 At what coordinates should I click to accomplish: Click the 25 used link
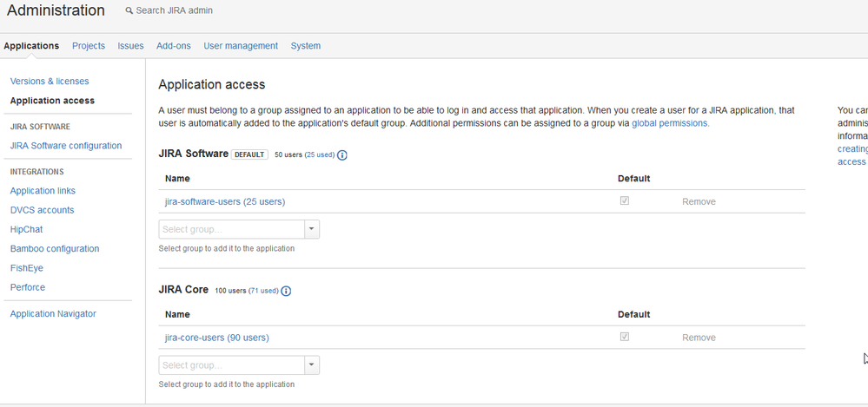320,154
